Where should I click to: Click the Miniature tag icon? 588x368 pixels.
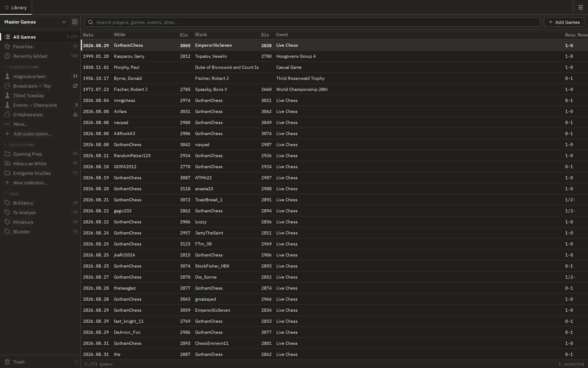7,222
